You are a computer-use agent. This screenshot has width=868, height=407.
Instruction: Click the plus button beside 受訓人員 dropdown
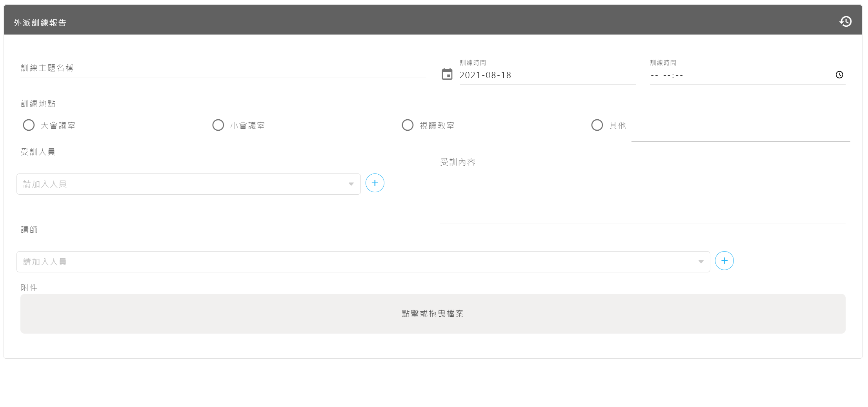coord(375,183)
